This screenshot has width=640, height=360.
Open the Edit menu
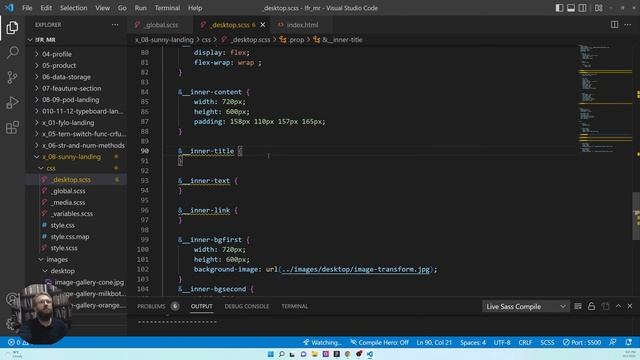click(x=46, y=8)
